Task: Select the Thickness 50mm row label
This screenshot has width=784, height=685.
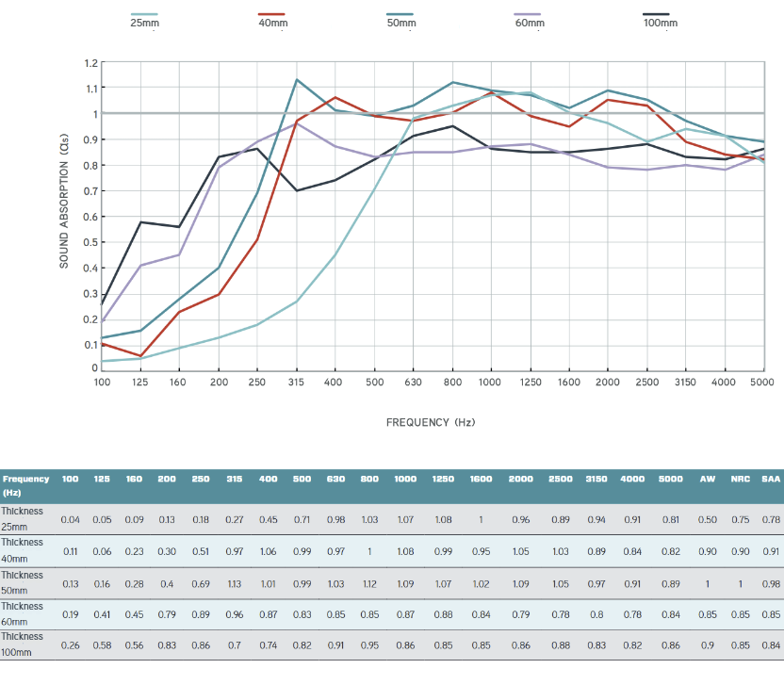Action: (22, 582)
